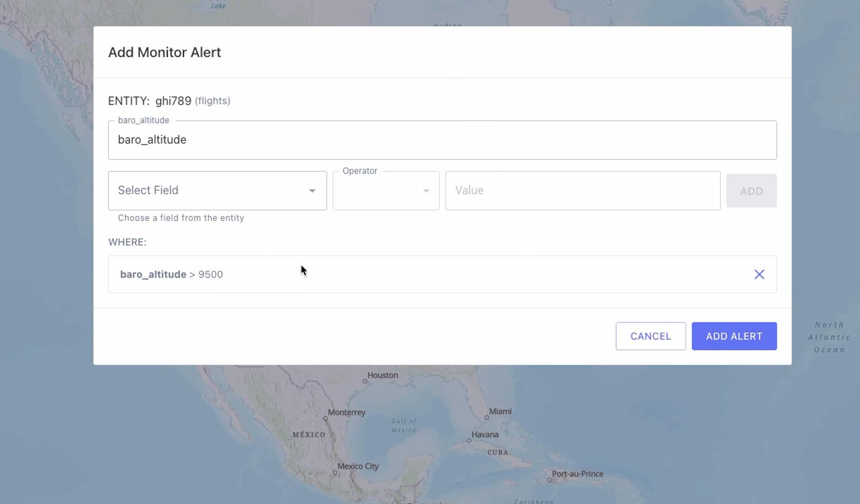
Task: Click the Houston label on map
Action: coord(383,375)
